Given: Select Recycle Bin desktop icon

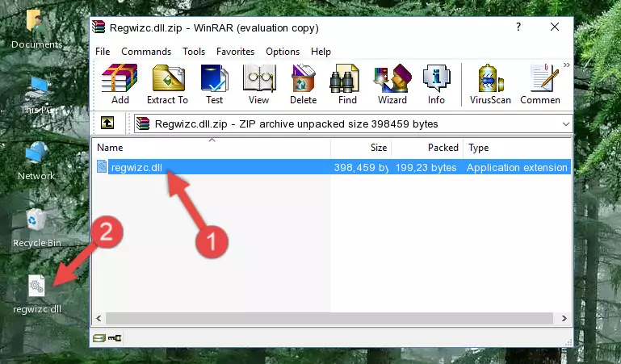Looking at the screenshot, I should tap(36, 228).
